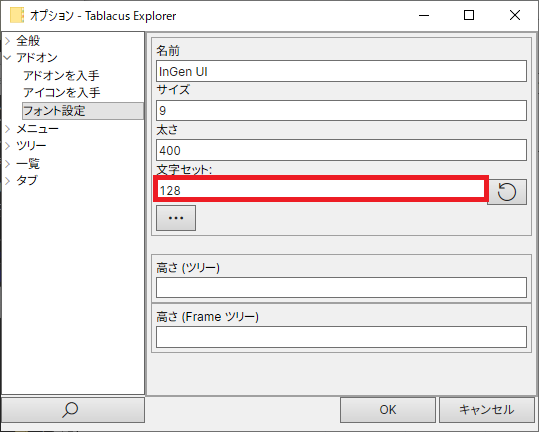
Task: Select アイコンを入手 in the tree
Action: (x=62, y=92)
